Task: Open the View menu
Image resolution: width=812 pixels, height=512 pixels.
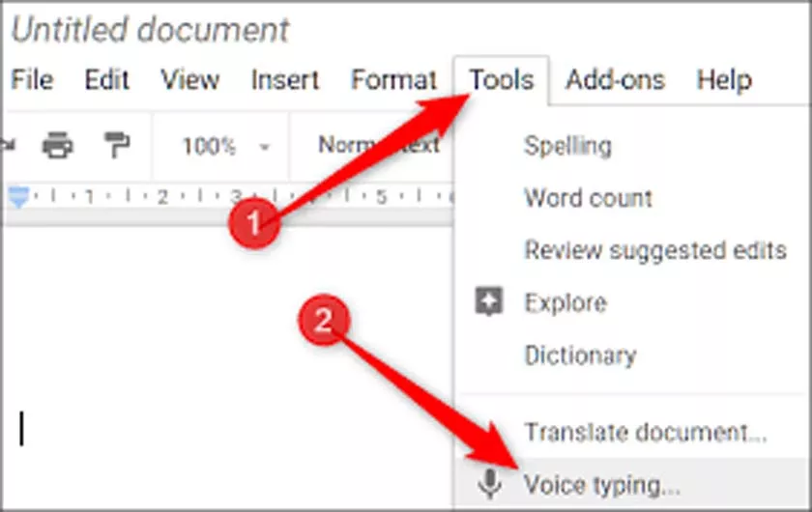Action: 190,80
